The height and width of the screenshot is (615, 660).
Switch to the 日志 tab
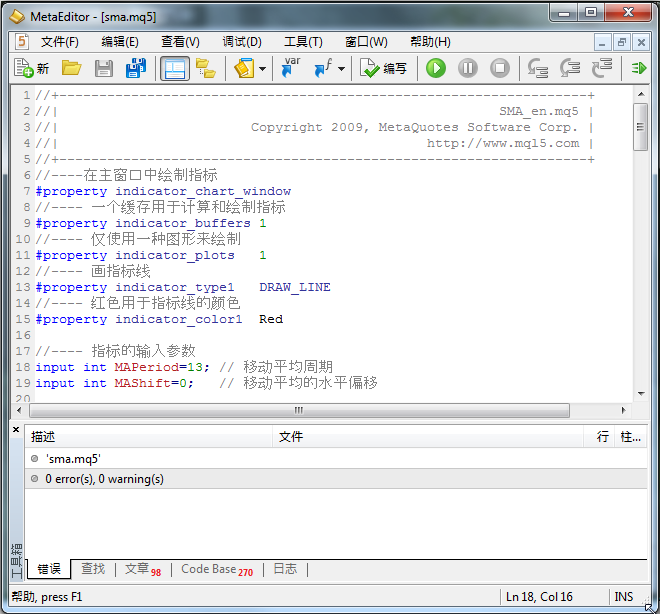[x=285, y=569]
